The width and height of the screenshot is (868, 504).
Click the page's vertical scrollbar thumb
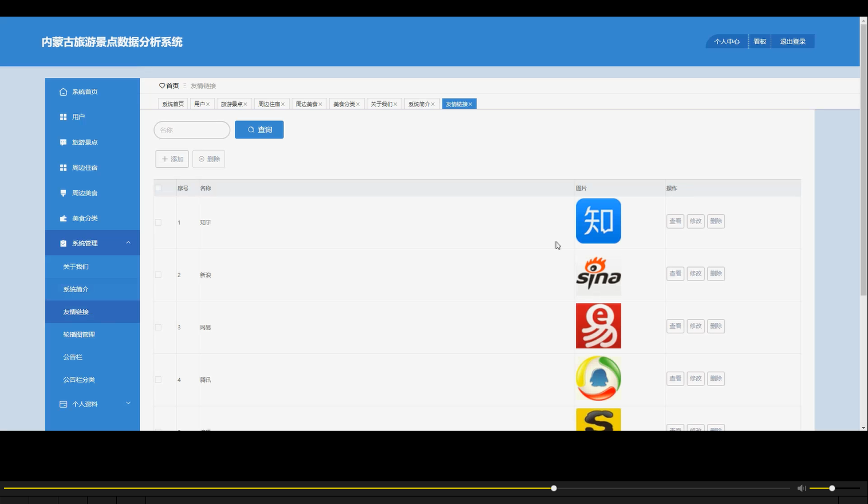(x=863, y=159)
